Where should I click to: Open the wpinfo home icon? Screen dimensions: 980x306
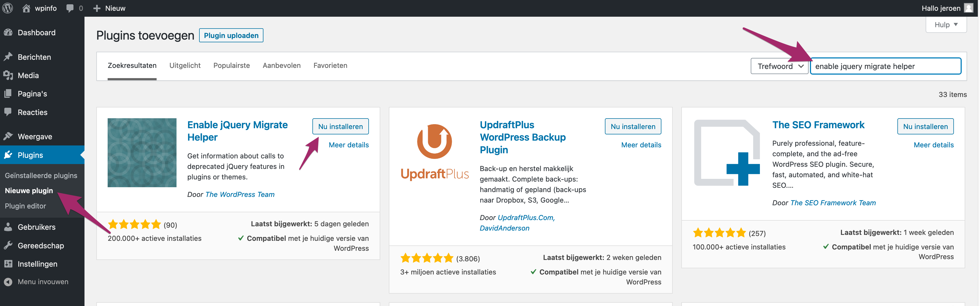[26, 8]
